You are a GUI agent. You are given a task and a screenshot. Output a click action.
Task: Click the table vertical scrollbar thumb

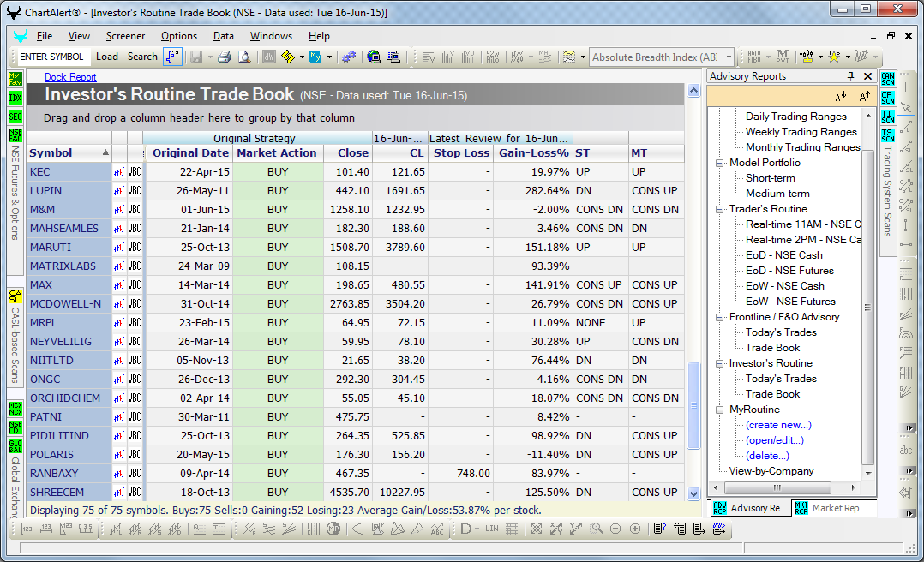[693, 405]
